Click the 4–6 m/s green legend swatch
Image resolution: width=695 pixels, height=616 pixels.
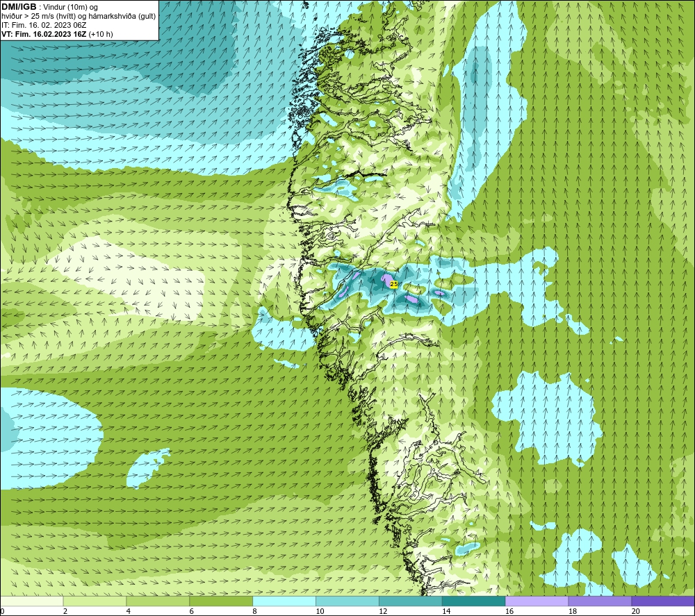click(158, 601)
